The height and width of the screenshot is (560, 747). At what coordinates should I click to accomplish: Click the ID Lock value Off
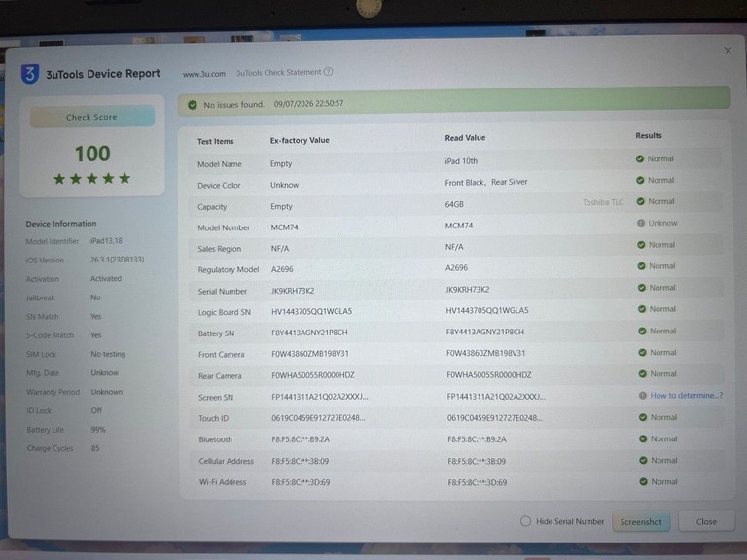96,410
